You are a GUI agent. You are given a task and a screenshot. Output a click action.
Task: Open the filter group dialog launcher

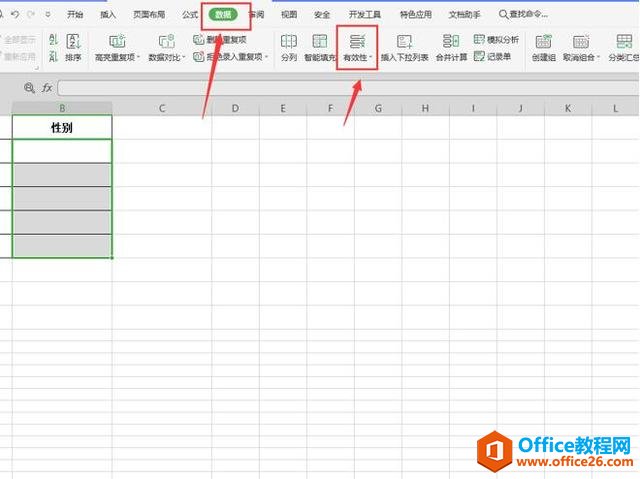37,67
